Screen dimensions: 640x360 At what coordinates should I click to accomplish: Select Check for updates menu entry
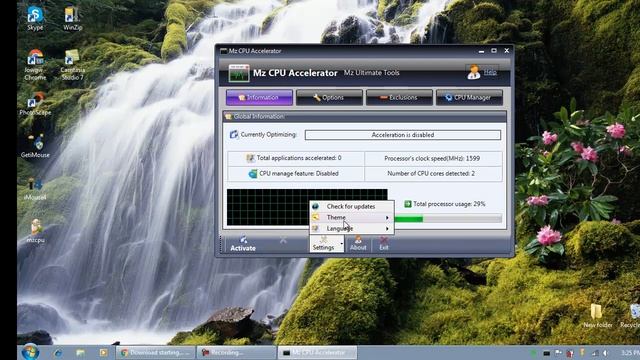point(351,207)
